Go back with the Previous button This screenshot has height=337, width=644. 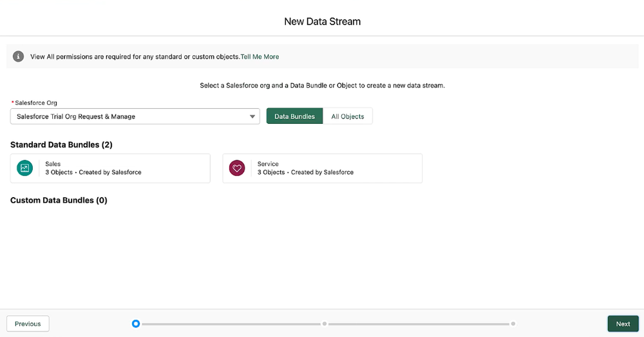[28, 324]
